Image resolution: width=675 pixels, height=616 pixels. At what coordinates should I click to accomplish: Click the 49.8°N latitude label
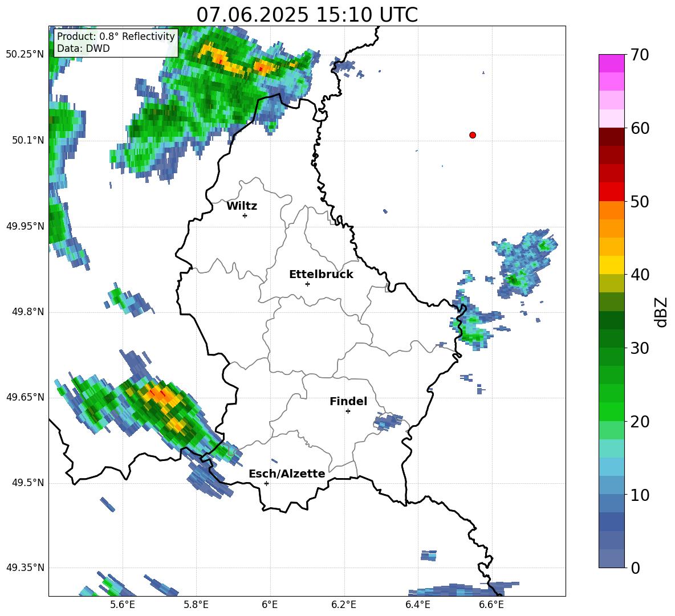coord(28,312)
